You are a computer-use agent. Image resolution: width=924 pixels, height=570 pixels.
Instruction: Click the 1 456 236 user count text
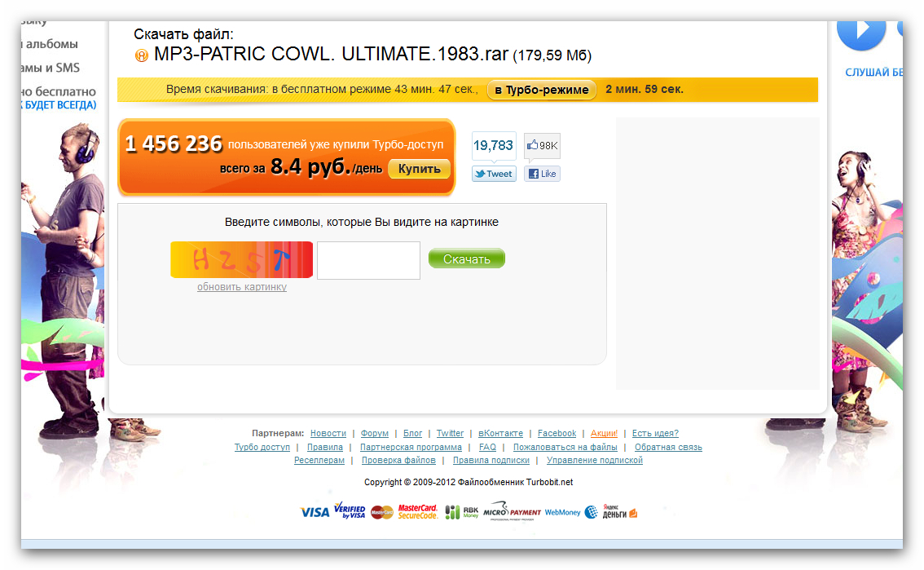(174, 144)
